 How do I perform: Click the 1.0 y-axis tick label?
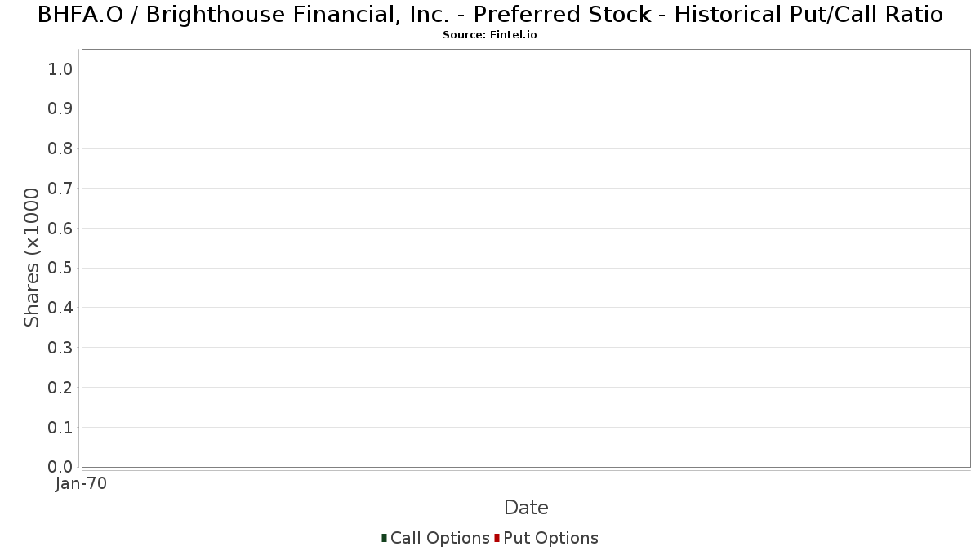pos(61,69)
